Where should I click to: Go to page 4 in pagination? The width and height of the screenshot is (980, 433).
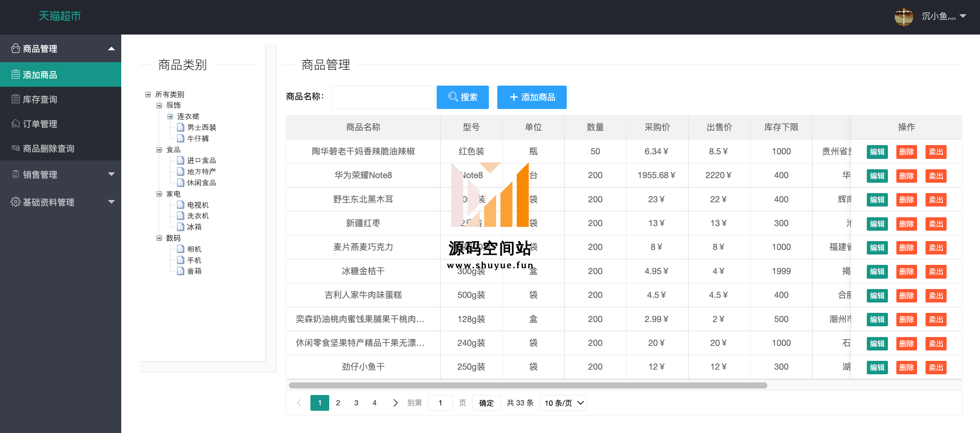[x=375, y=403]
